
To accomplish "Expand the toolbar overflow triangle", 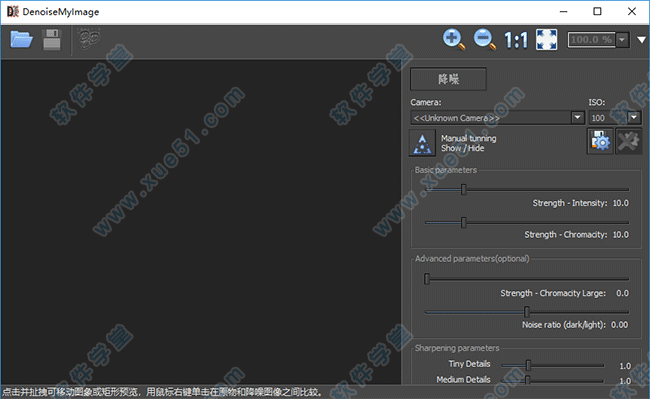I will click(641, 40).
